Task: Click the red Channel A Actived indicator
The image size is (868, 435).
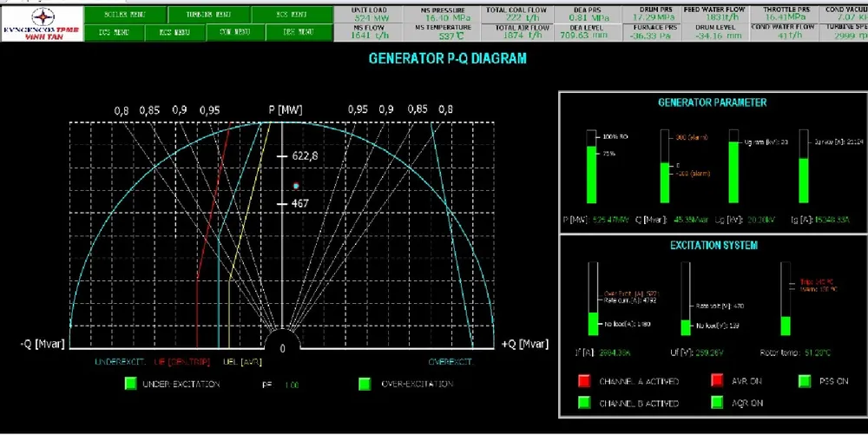Action: pos(583,381)
